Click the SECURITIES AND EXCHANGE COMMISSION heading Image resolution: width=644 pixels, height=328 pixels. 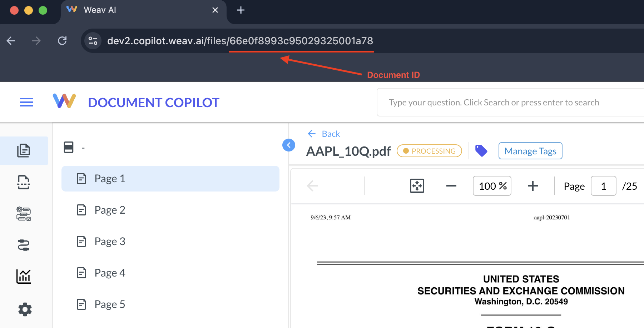pyautogui.click(x=521, y=291)
